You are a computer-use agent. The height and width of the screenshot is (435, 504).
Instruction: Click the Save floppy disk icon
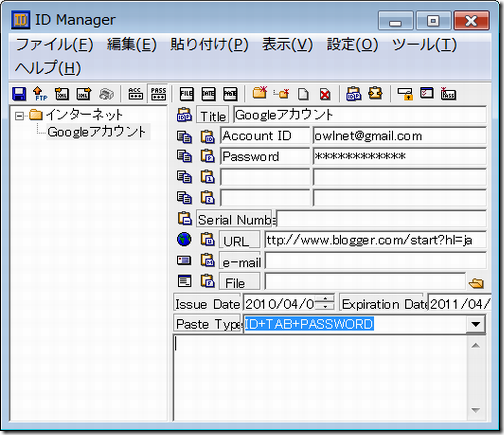pyautogui.click(x=19, y=94)
